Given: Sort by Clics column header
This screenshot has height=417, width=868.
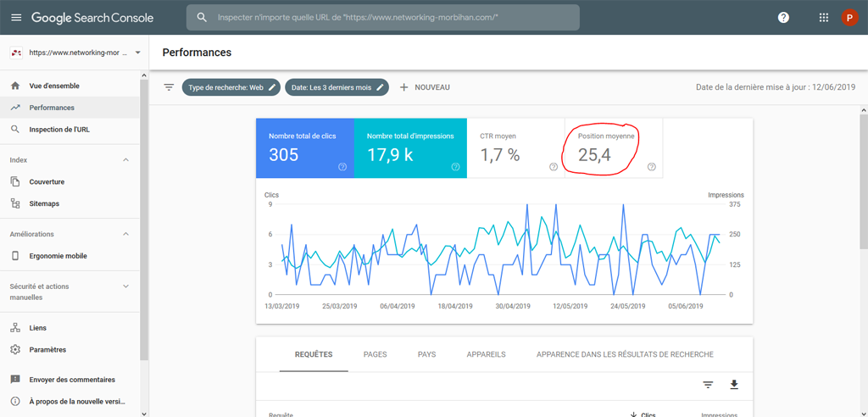Looking at the screenshot, I should click(643, 414).
